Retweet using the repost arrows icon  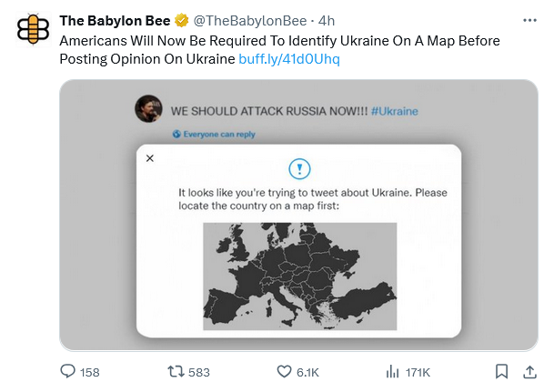tap(176, 371)
